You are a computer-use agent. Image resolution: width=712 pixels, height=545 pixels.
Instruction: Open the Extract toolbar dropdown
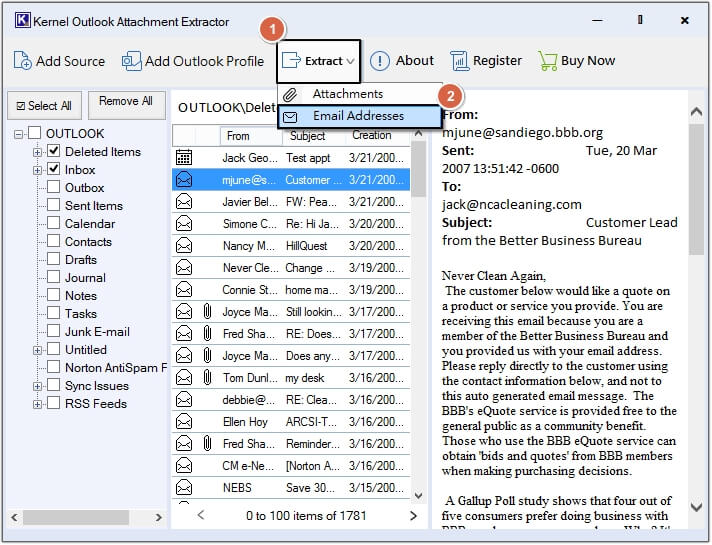318,61
